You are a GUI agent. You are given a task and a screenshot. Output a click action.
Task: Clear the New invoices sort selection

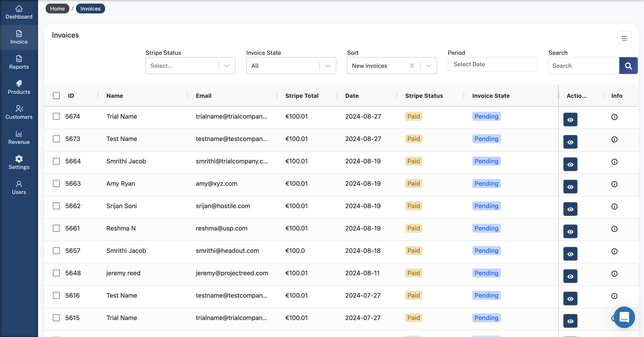(412, 66)
